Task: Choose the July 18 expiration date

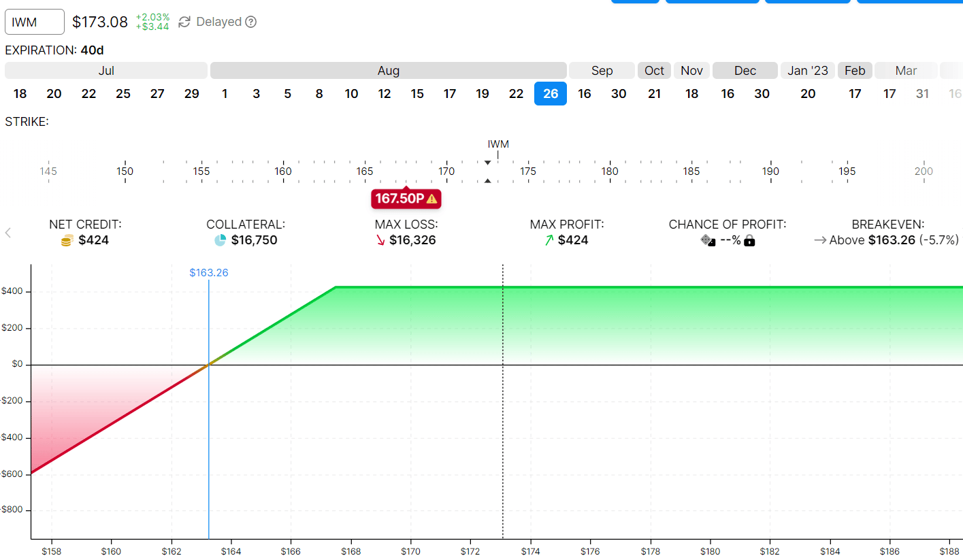Action: click(20, 94)
